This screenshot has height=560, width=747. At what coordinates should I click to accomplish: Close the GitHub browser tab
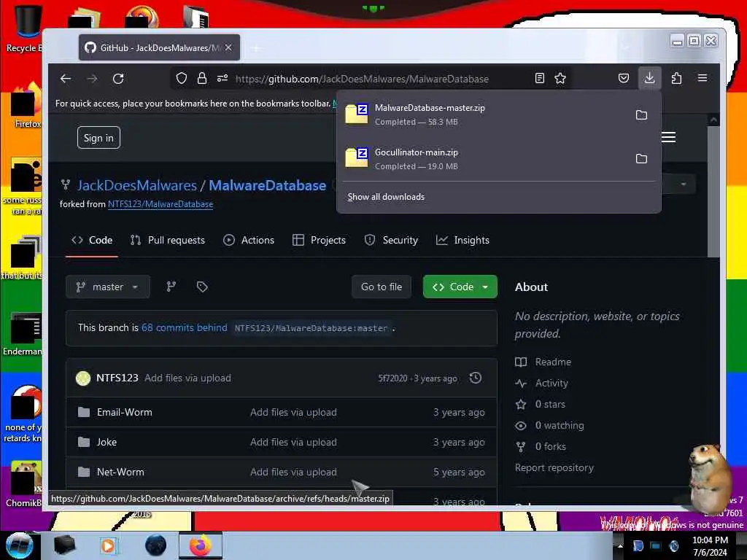click(x=228, y=47)
